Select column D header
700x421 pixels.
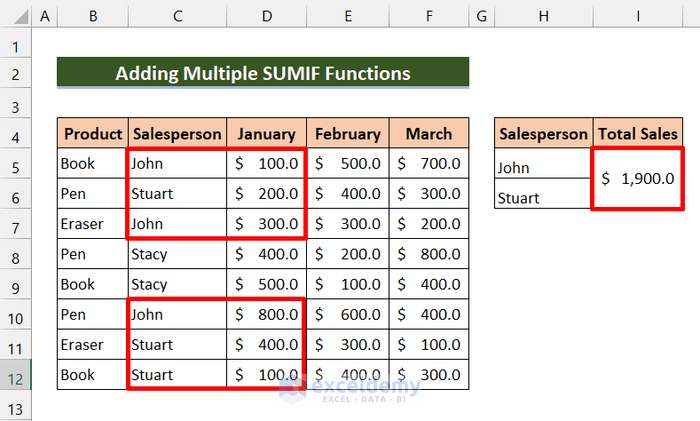point(267,16)
